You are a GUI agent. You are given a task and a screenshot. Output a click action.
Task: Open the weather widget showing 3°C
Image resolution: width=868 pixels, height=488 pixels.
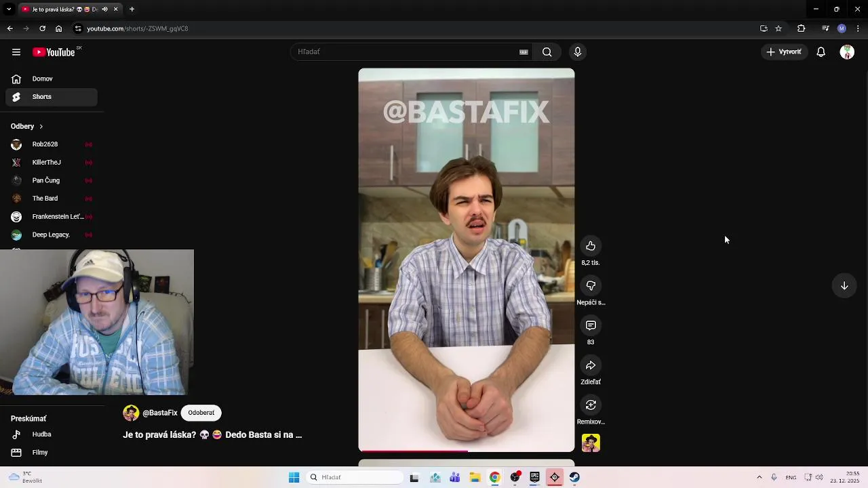click(x=26, y=477)
